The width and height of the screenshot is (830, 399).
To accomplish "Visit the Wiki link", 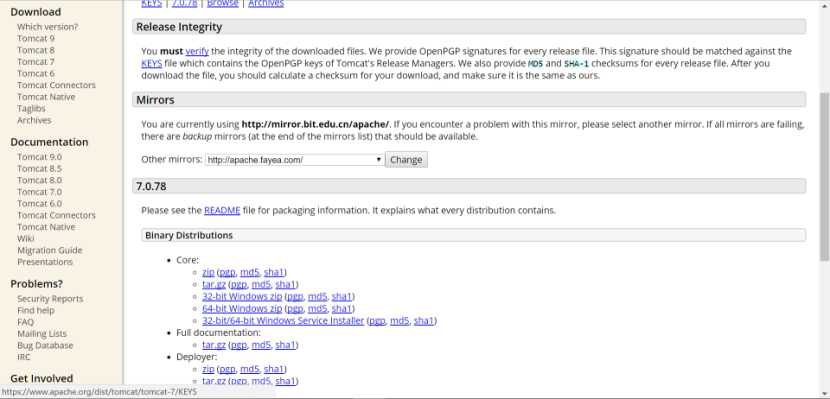I will (x=25, y=238).
